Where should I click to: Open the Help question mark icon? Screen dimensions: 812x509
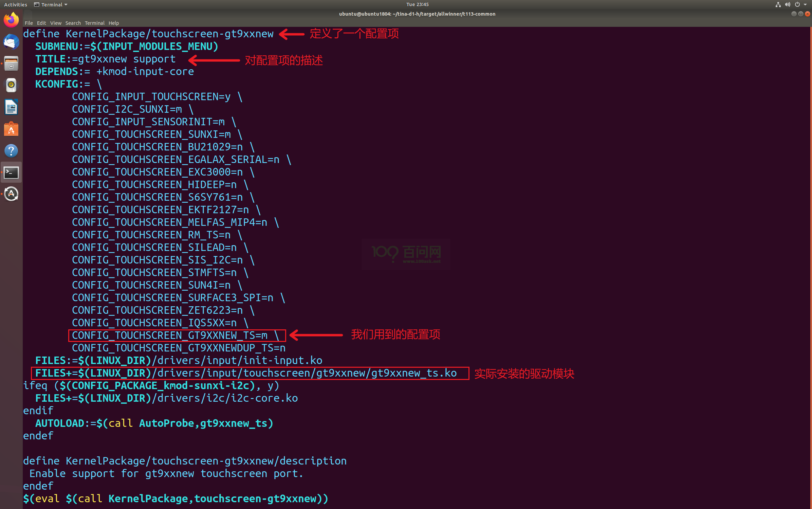point(11,151)
